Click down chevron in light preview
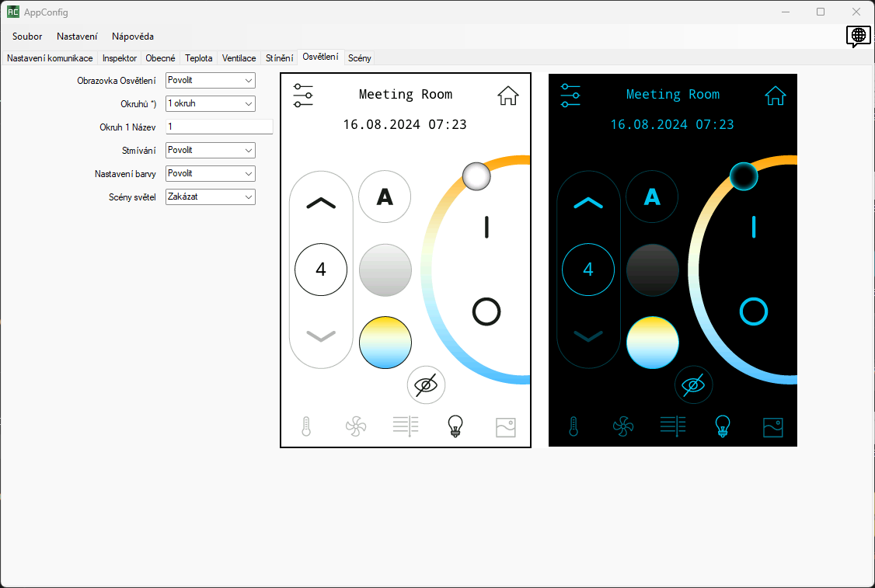The height and width of the screenshot is (588, 875). click(321, 336)
